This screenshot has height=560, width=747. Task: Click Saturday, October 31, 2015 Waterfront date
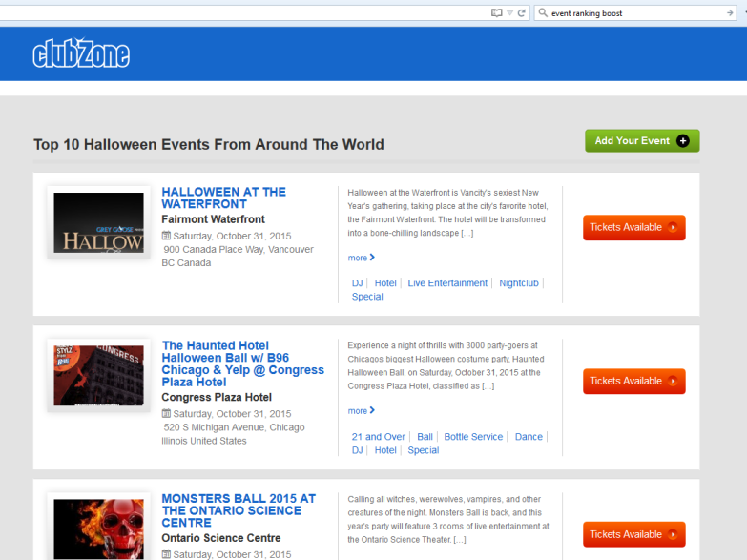[232, 236]
